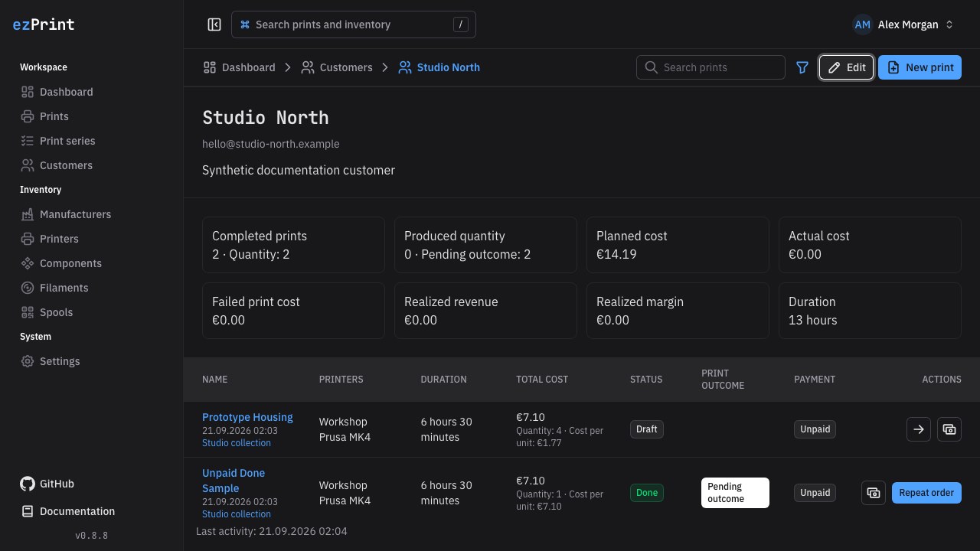Open Manufacturers in the Inventory section
980x551 pixels.
66,214
